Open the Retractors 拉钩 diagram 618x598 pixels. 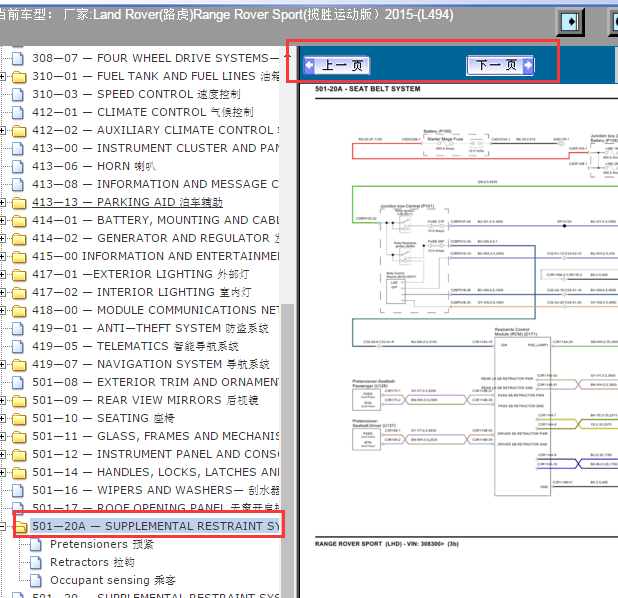click(92, 562)
